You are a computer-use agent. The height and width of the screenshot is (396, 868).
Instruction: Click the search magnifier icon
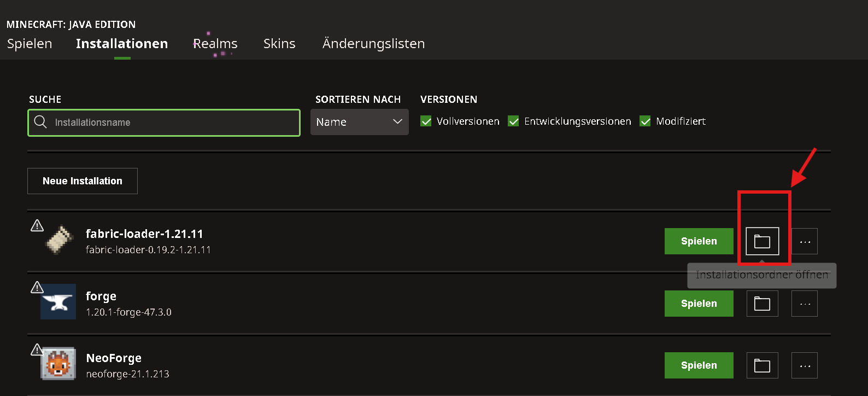(40, 121)
